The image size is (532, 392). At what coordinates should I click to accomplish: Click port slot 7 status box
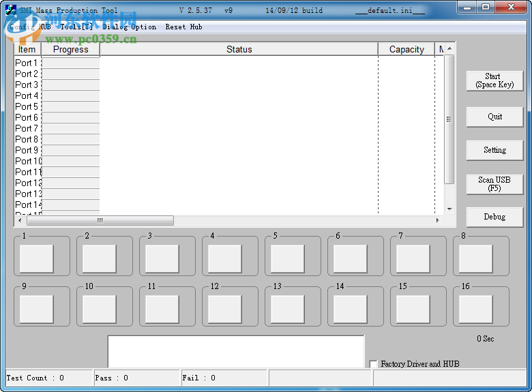(413, 259)
